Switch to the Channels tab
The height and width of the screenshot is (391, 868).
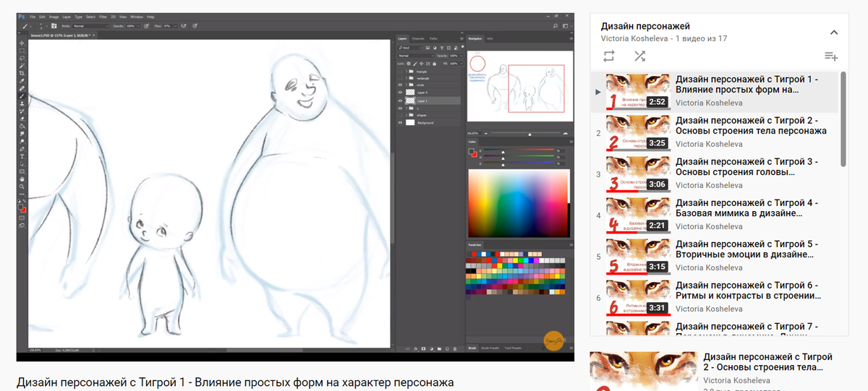[x=418, y=38]
